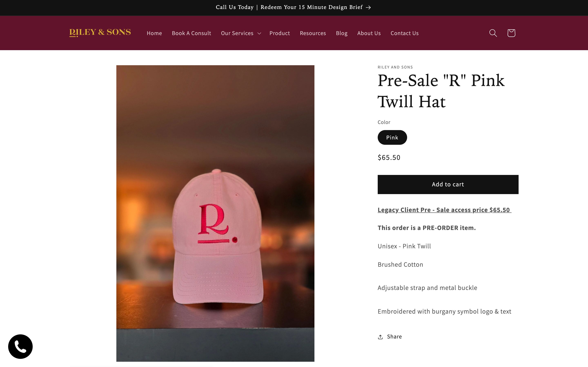Go to the Home menu item
The width and height of the screenshot is (588, 367).
(154, 33)
